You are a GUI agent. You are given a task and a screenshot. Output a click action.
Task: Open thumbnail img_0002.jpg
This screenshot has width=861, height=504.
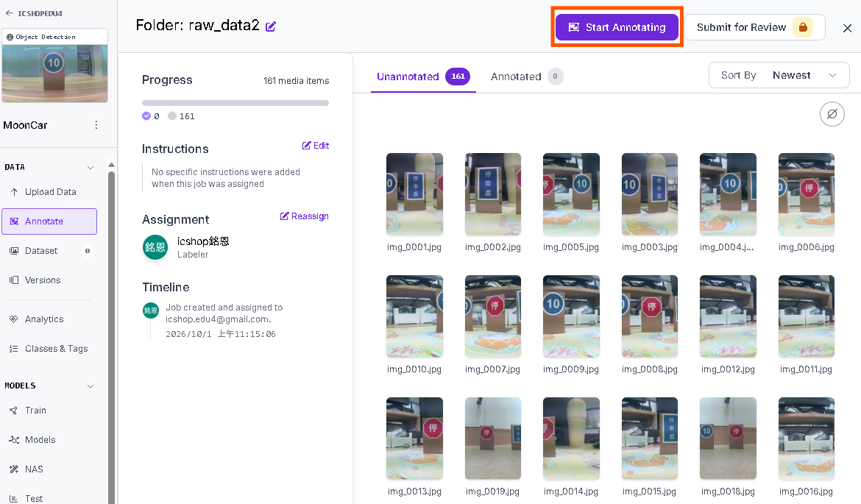[492, 194]
